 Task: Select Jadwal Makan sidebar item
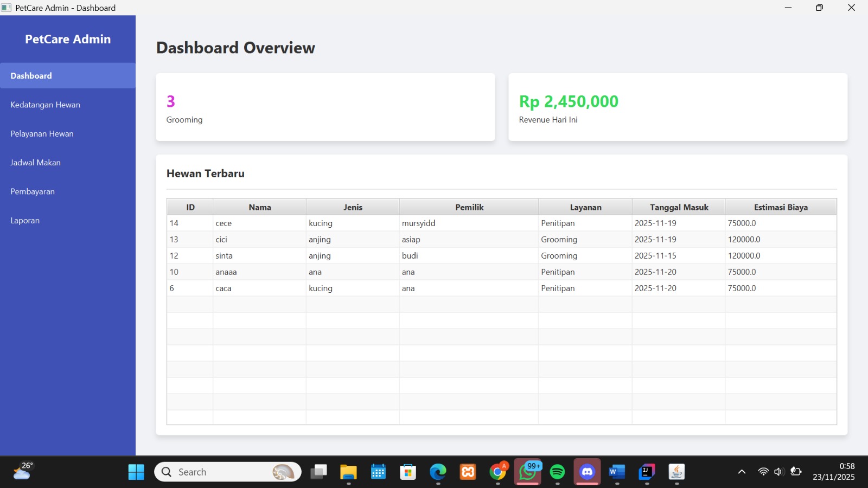pos(68,163)
